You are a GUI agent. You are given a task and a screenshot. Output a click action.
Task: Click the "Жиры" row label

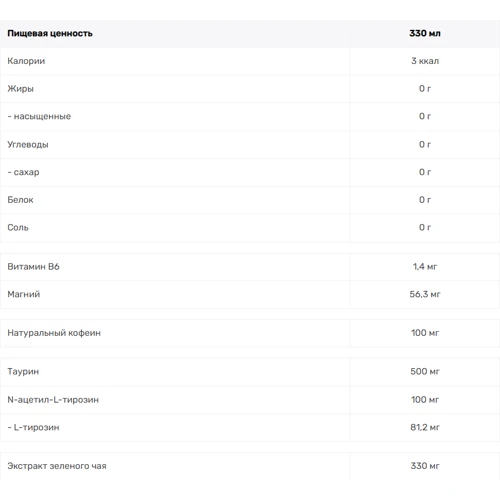(20, 89)
